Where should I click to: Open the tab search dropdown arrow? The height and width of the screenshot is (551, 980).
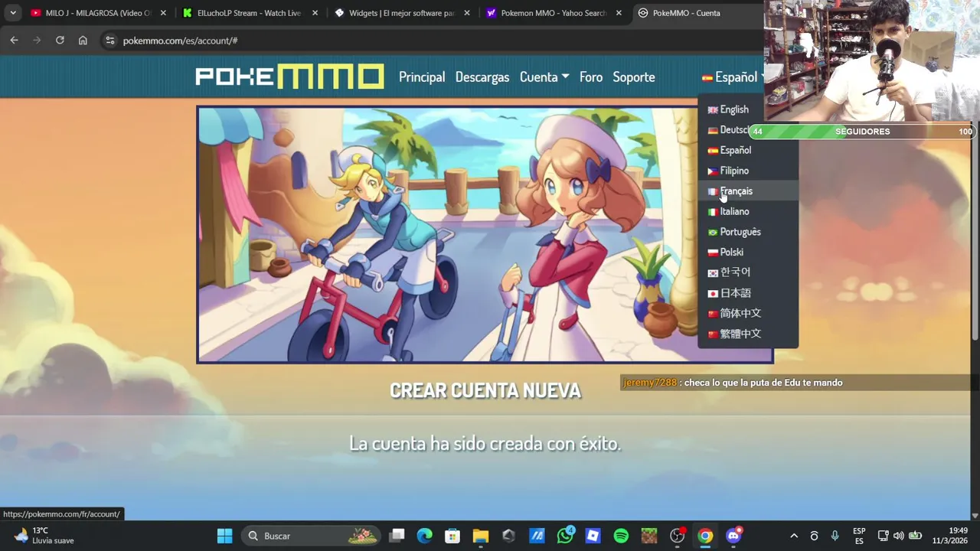tap(13, 13)
